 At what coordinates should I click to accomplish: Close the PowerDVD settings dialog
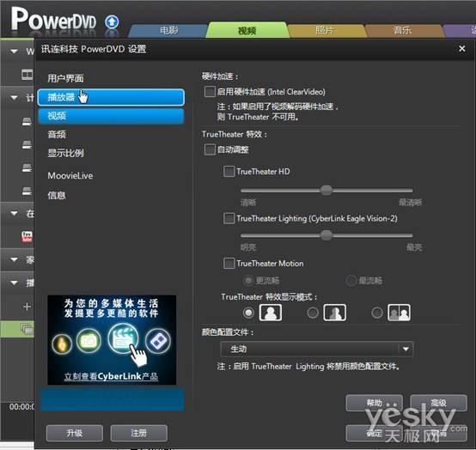(461, 49)
